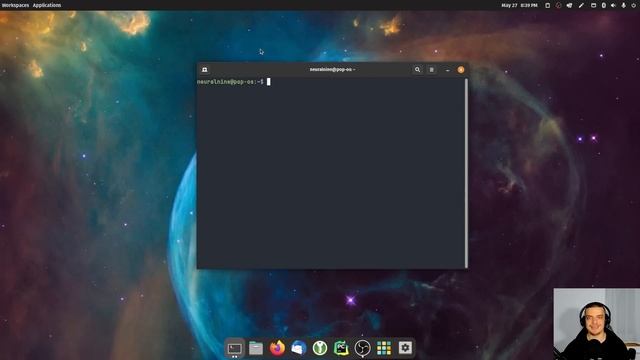The height and width of the screenshot is (360, 640).
Task: Show the applications grid launcher
Action: [x=384, y=348]
